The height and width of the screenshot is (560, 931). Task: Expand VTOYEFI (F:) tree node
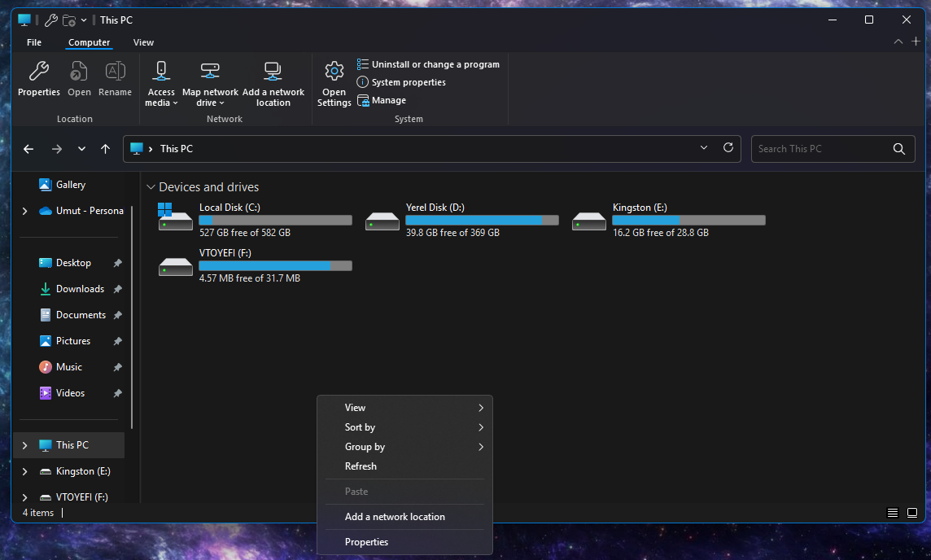click(x=24, y=497)
